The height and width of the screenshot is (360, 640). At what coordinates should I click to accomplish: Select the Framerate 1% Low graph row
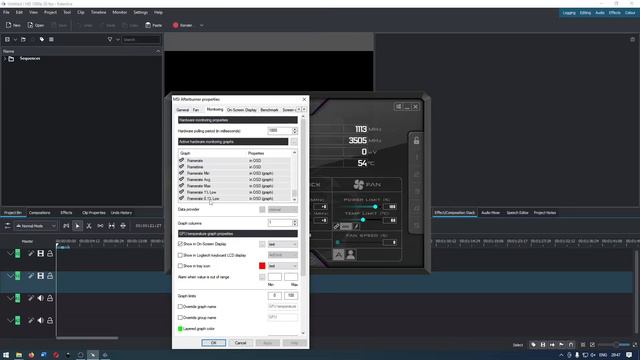coord(235,192)
